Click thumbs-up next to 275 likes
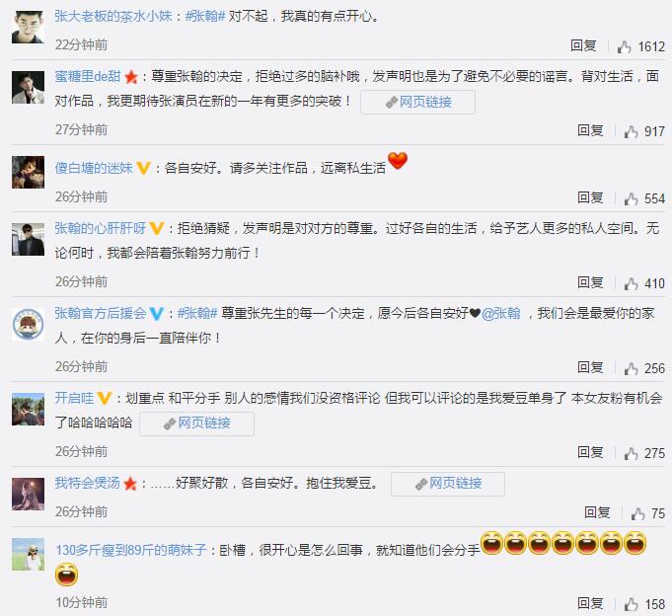The image size is (672, 616). (631, 453)
